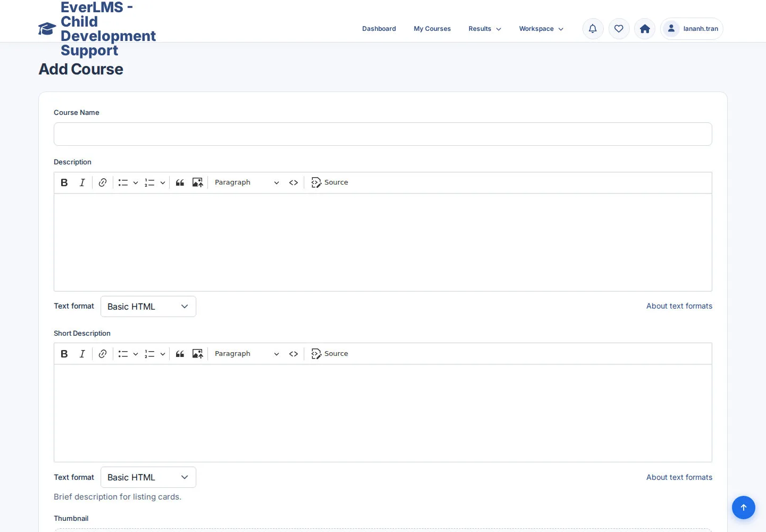Screen dimensions: 766x532
Task: Insert block quote in Short Description editor
Action: point(180,354)
